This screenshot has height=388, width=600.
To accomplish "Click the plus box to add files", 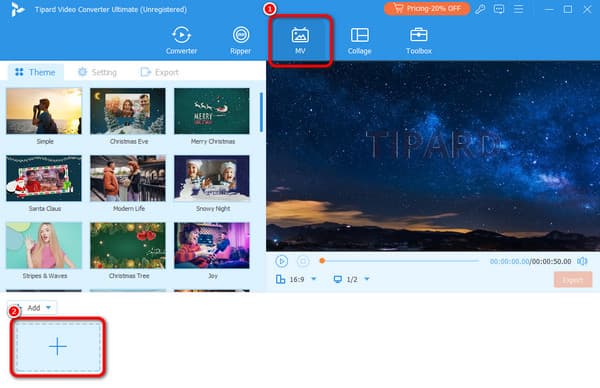I will click(x=58, y=347).
